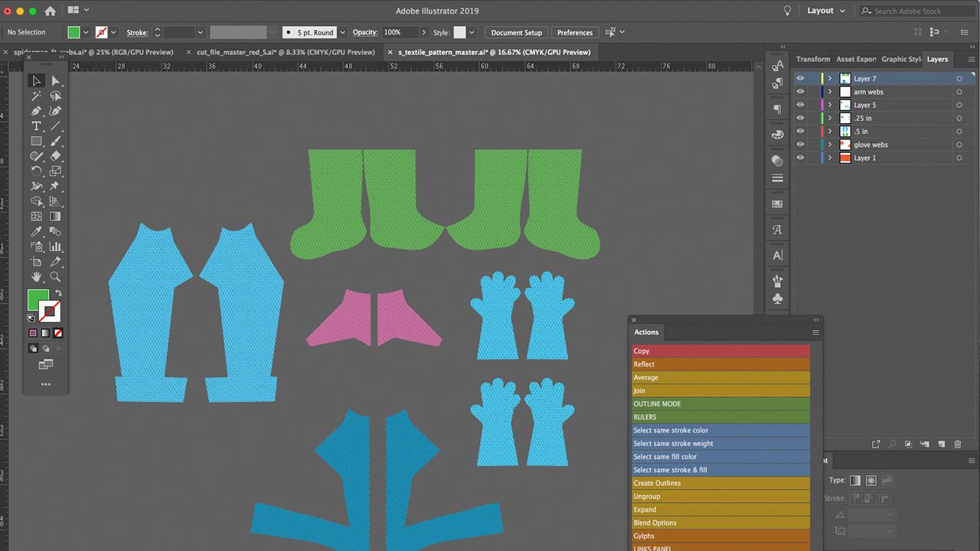Screen dimensions: 980x551
Task: Open the Asset Export tab
Action: click(x=856, y=59)
